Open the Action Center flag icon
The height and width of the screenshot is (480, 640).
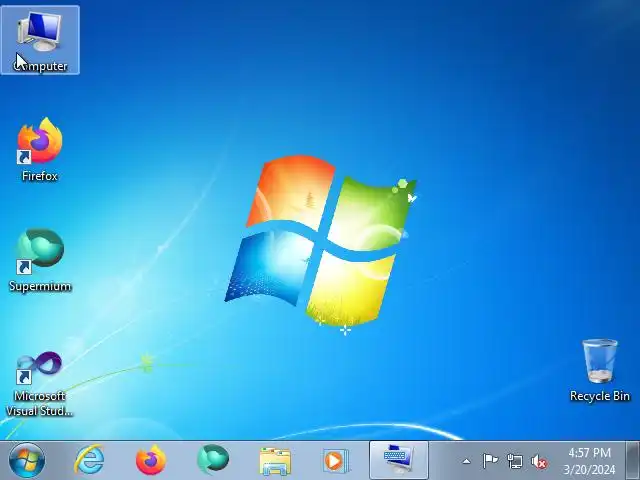point(490,461)
